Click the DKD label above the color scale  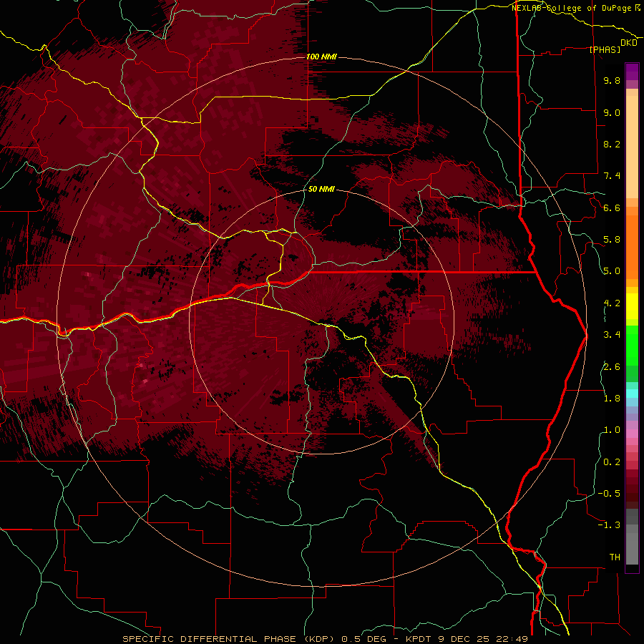point(628,43)
